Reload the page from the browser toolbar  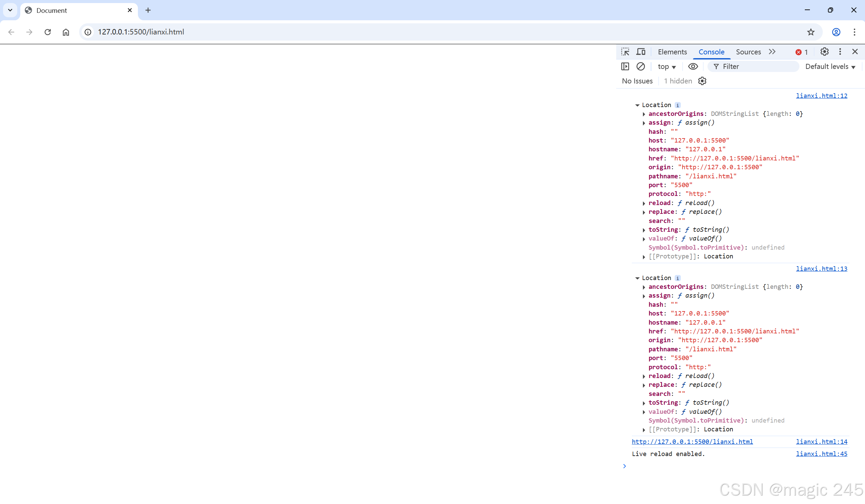coord(48,32)
